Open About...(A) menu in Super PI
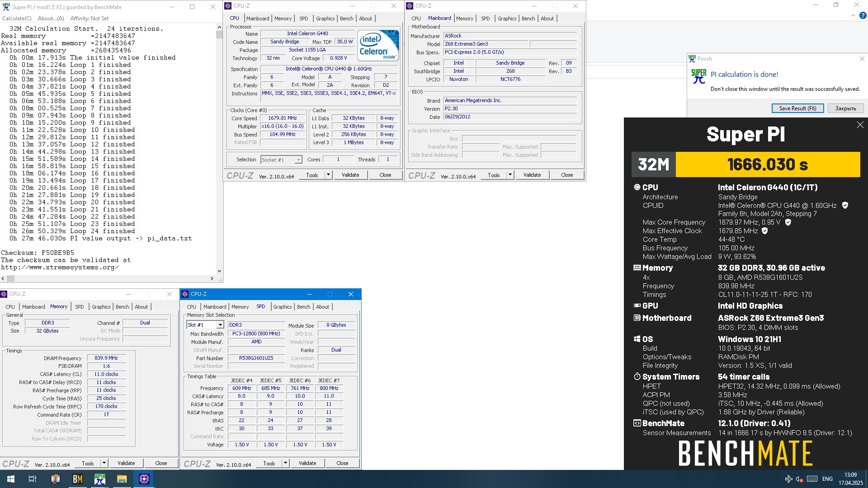Screen dimensions: 868x488 [51, 19]
